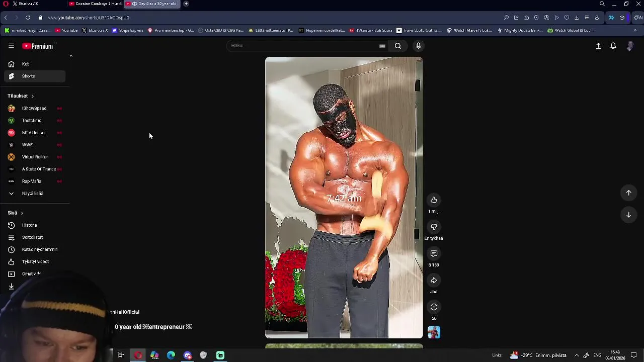The width and height of the screenshot is (644, 362).
Task: Dislike the Short (En tykkää)
Action: coord(434,227)
